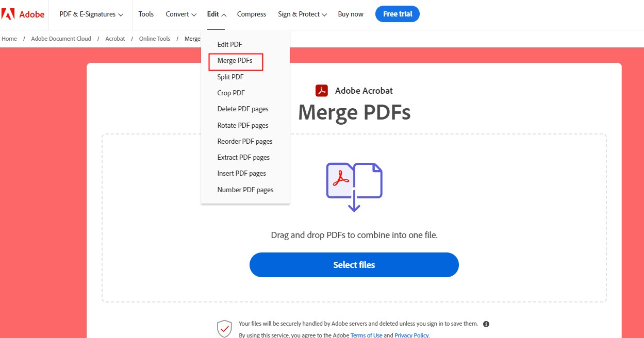Viewport: 644px width, 338px height.
Task: Choose Crop PDF in the Edit menu
Action: pyautogui.click(x=230, y=93)
